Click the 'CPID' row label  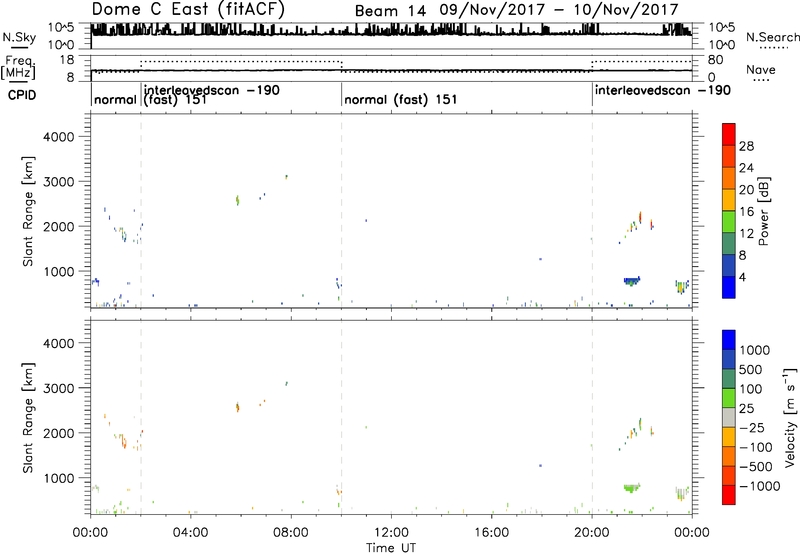point(22,95)
